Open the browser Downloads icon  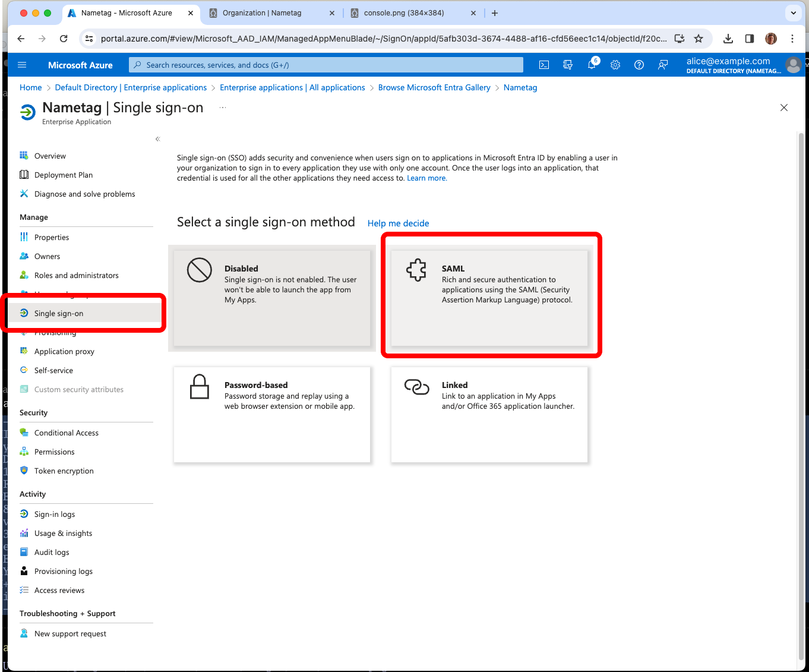pyautogui.click(x=728, y=39)
